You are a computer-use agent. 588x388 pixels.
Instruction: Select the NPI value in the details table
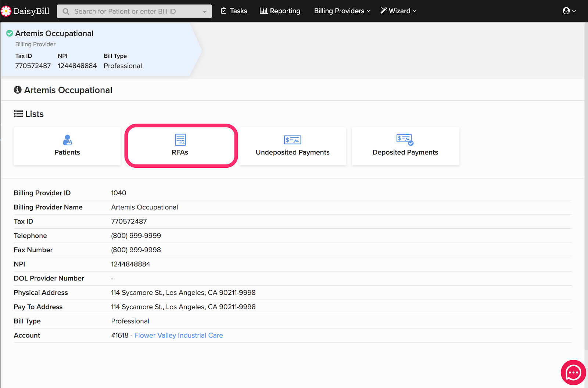point(131,264)
